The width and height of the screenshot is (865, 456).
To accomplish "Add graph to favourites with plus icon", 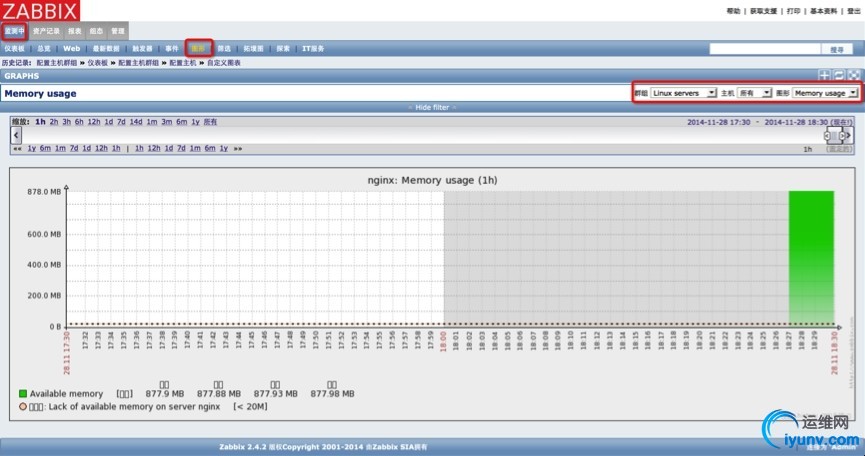I will 824,76.
